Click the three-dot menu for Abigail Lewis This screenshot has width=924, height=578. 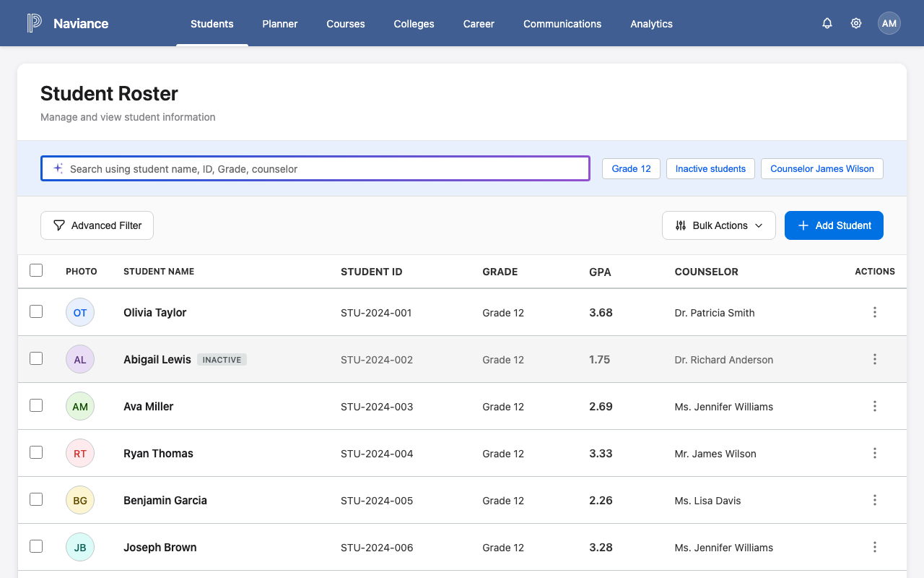coord(875,359)
